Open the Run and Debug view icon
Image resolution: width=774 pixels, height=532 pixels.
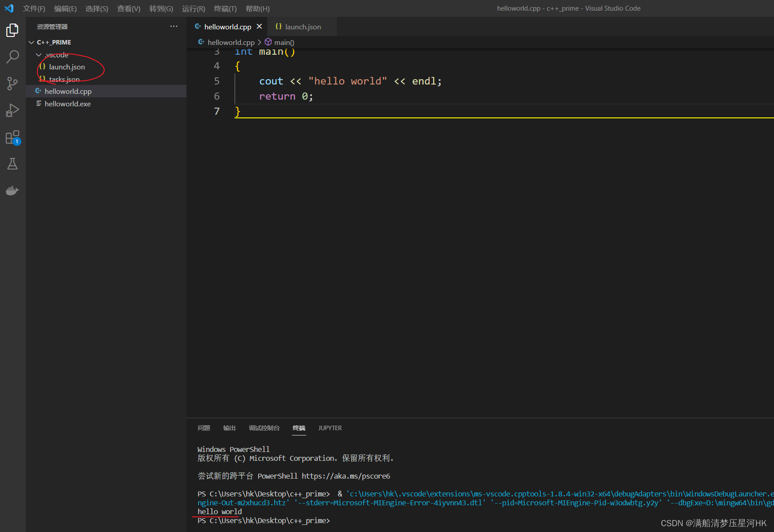tap(12, 110)
